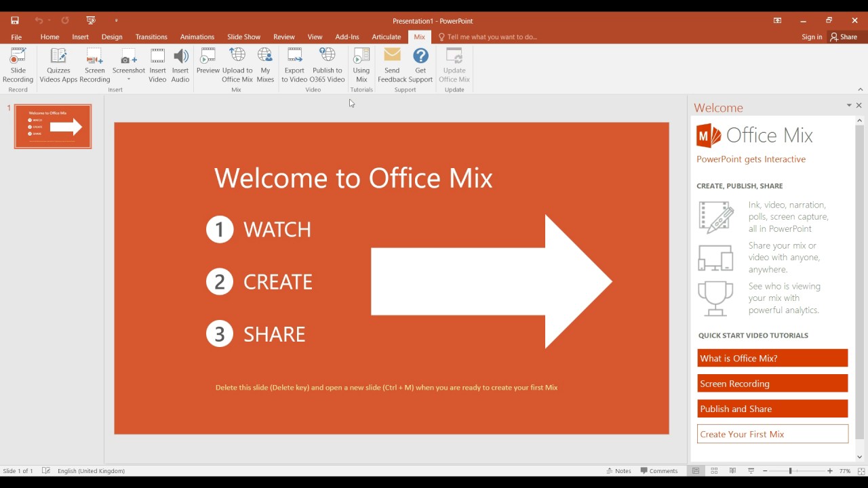Open the Articulate tab

[387, 37]
